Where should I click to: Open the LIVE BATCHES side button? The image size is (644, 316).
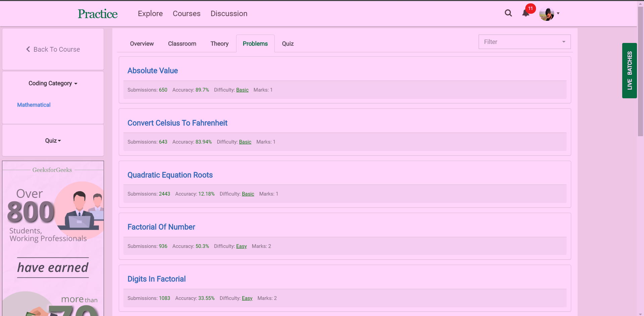[630, 70]
